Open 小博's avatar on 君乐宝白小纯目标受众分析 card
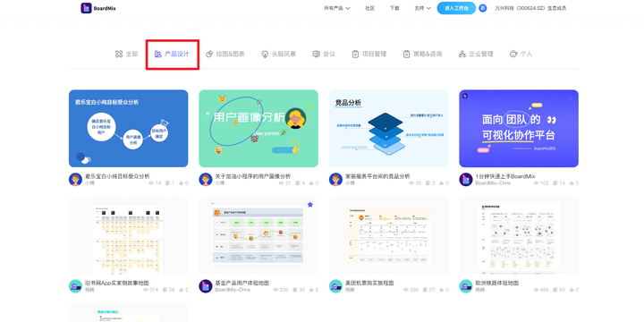 (75, 179)
